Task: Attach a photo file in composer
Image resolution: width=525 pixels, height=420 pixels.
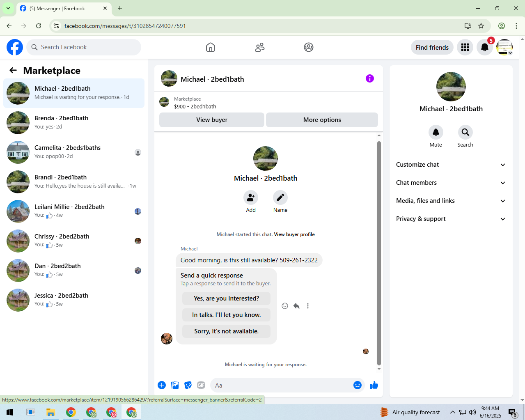Action: point(175,385)
